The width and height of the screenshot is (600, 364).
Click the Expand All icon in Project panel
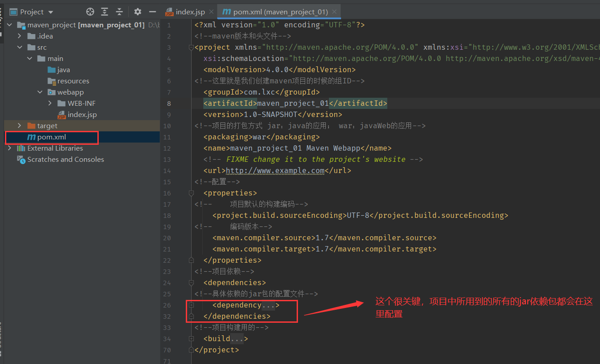pos(105,12)
